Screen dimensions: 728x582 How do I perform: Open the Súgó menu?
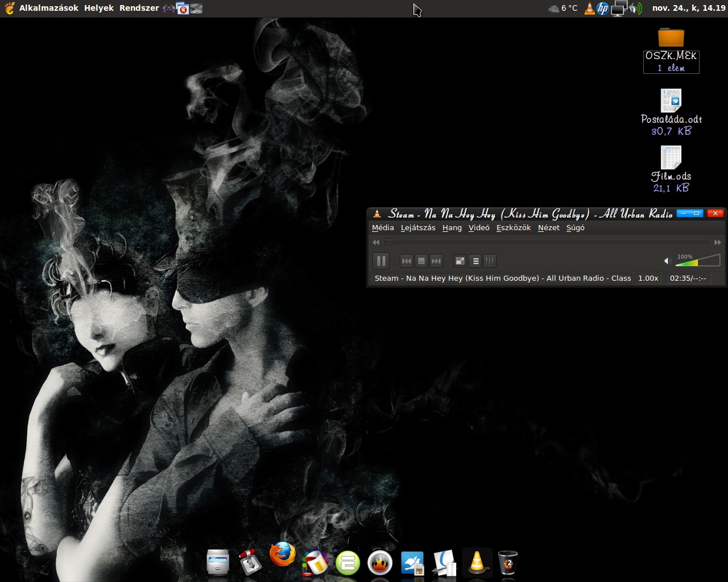pos(576,227)
